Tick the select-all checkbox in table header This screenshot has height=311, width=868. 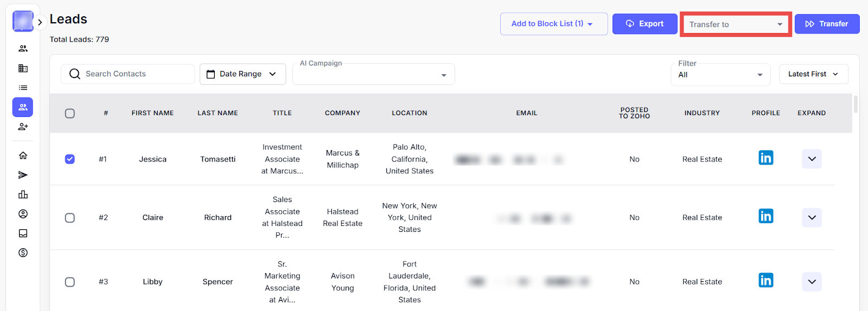pyautogui.click(x=70, y=113)
